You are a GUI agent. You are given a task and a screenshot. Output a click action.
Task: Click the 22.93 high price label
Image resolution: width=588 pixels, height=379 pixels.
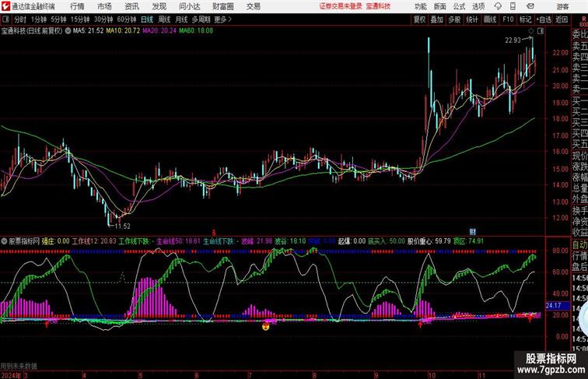pyautogui.click(x=513, y=40)
